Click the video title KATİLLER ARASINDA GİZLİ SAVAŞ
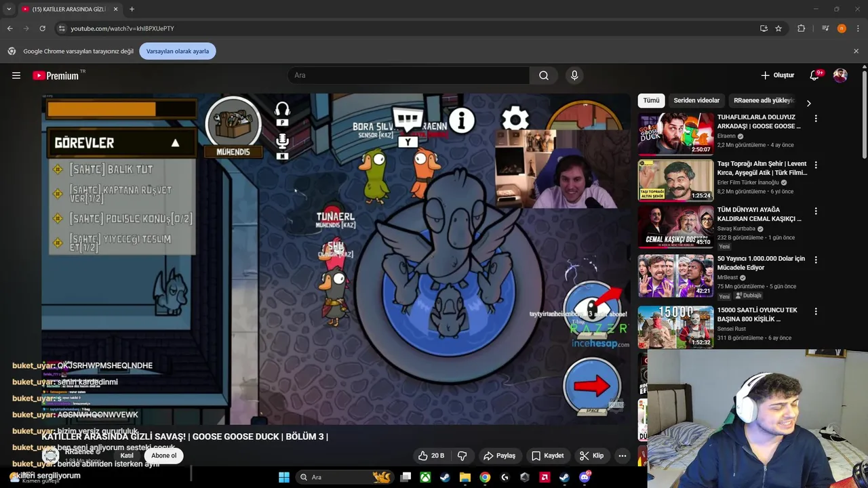868x488 pixels. pyautogui.click(x=185, y=436)
